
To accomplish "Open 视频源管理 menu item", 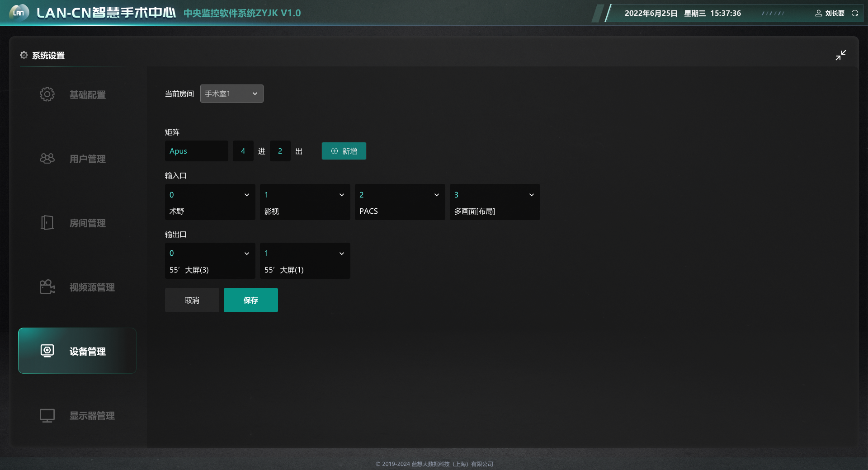I will (77, 287).
